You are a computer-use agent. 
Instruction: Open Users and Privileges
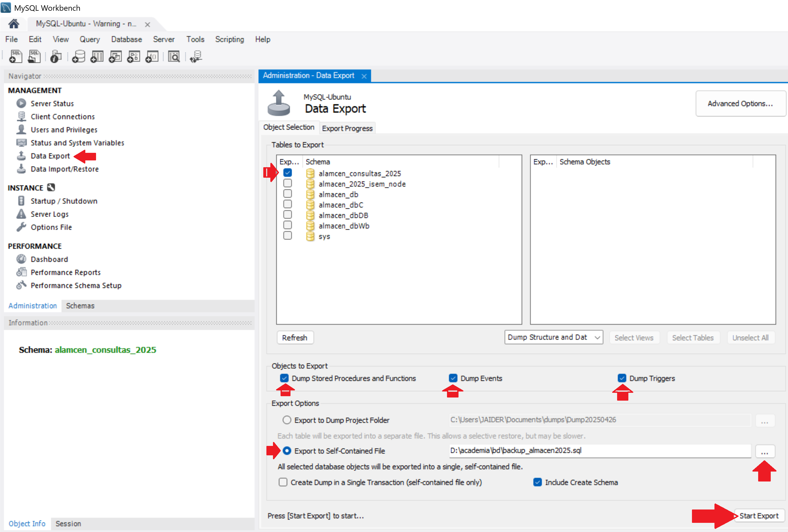pos(64,130)
